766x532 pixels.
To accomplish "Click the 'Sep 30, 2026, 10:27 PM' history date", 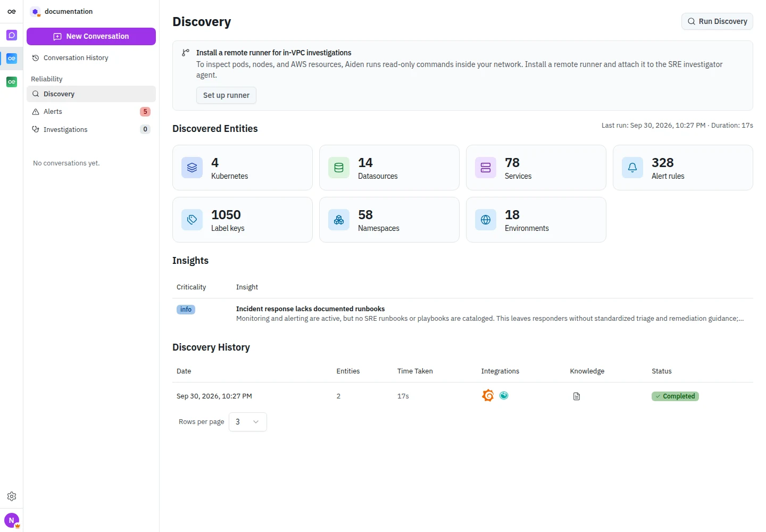I will click(x=214, y=396).
